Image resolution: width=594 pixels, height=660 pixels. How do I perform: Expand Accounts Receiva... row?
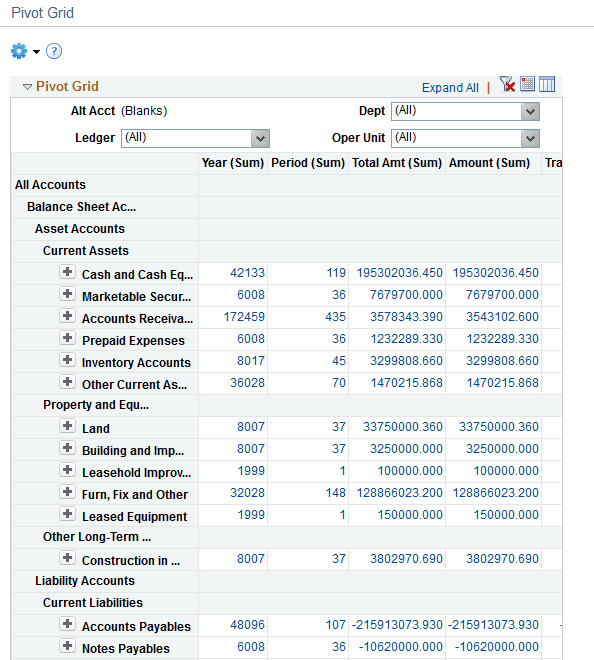[x=67, y=316]
